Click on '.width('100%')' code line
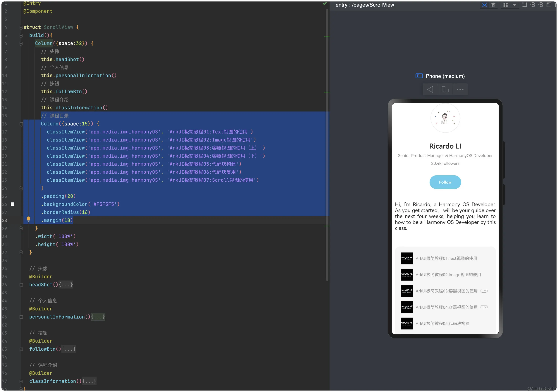This screenshot has height=392, width=558. click(x=55, y=236)
